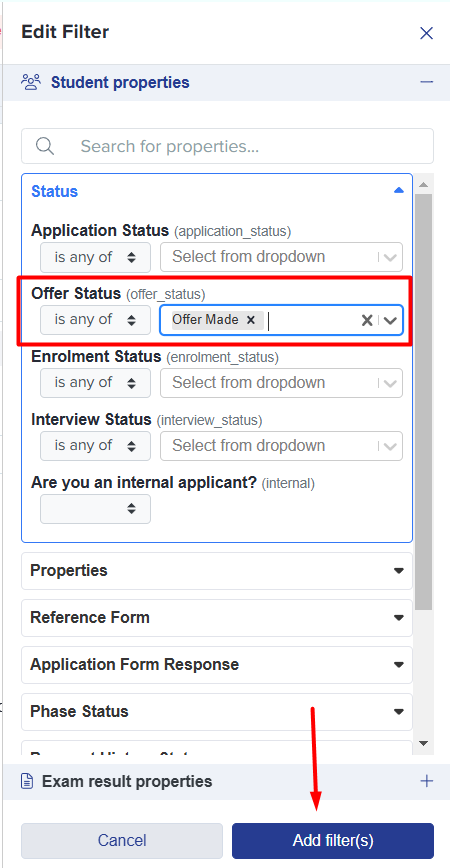The height and width of the screenshot is (868, 450).
Task: Click the Search for properties field
Action: tap(227, 146)
